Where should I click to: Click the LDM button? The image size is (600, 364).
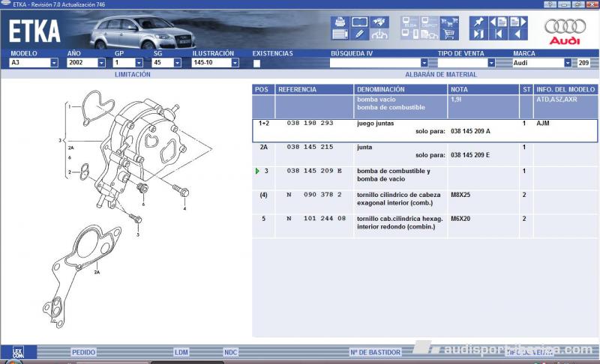click(x=181, y=352)
